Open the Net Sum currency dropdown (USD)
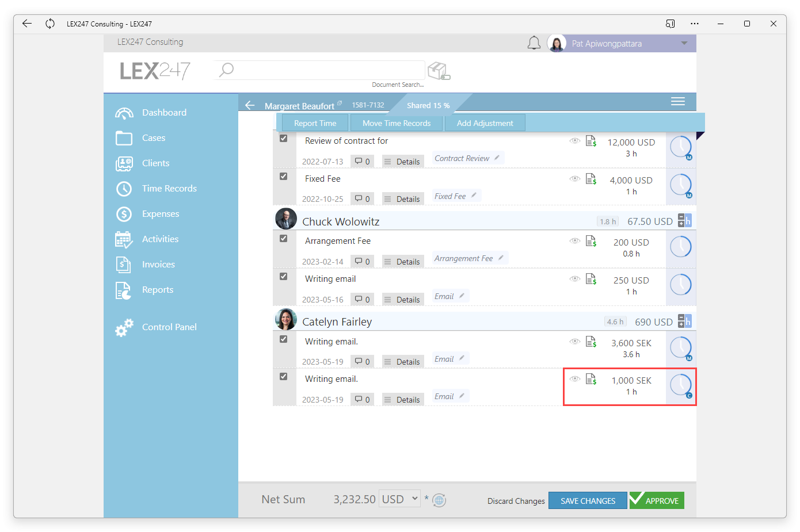The image size is (800, 532). click(400, 499)
